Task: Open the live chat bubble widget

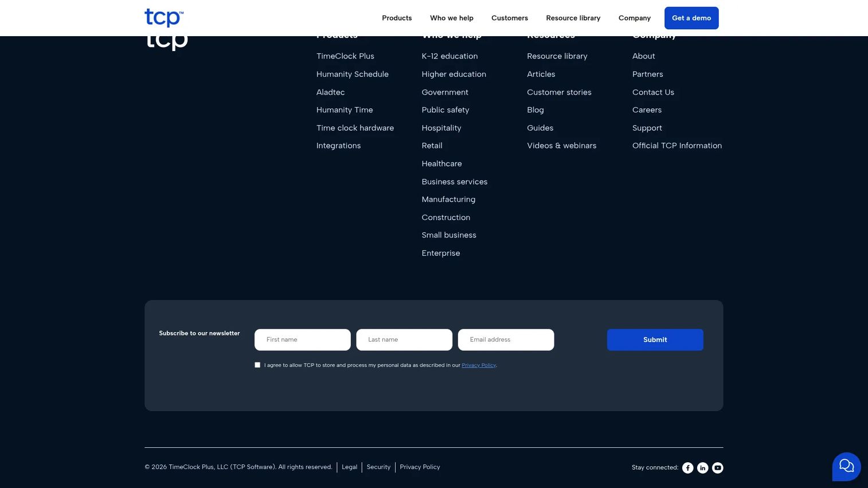Action: [x=846, y=466]
